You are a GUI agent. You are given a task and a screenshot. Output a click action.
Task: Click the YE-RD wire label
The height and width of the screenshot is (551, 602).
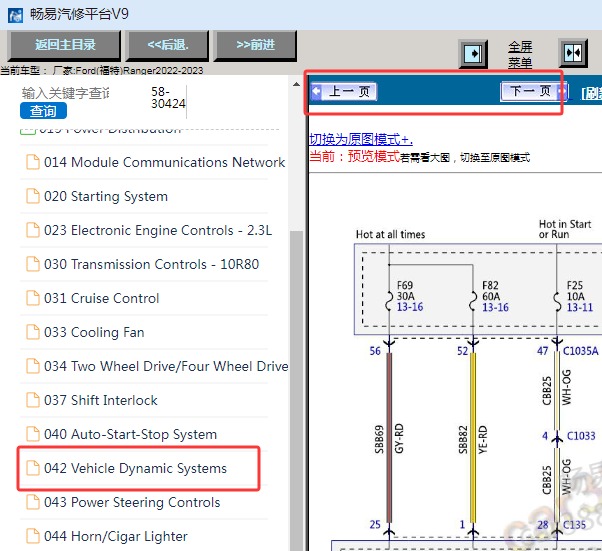pos(483,439)
